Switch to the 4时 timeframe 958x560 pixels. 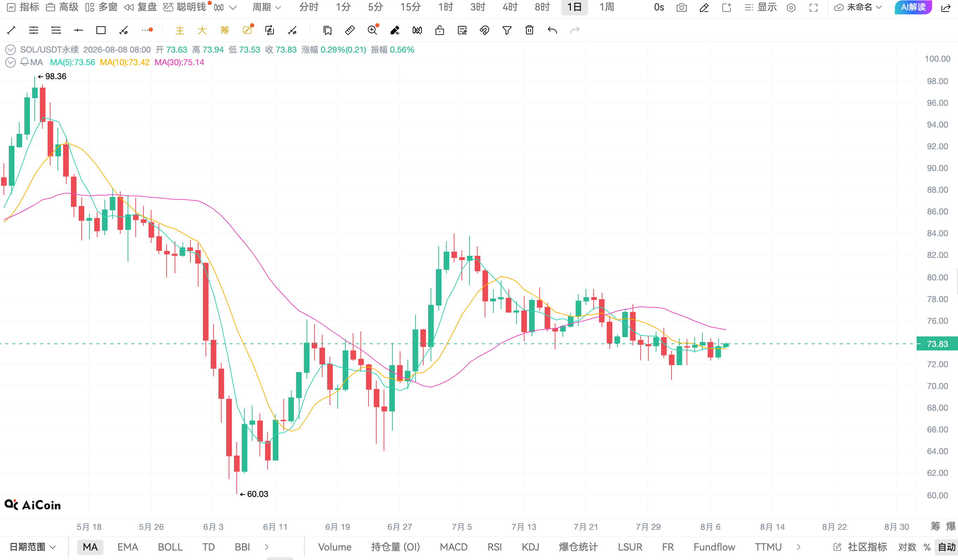pos(510,8)
